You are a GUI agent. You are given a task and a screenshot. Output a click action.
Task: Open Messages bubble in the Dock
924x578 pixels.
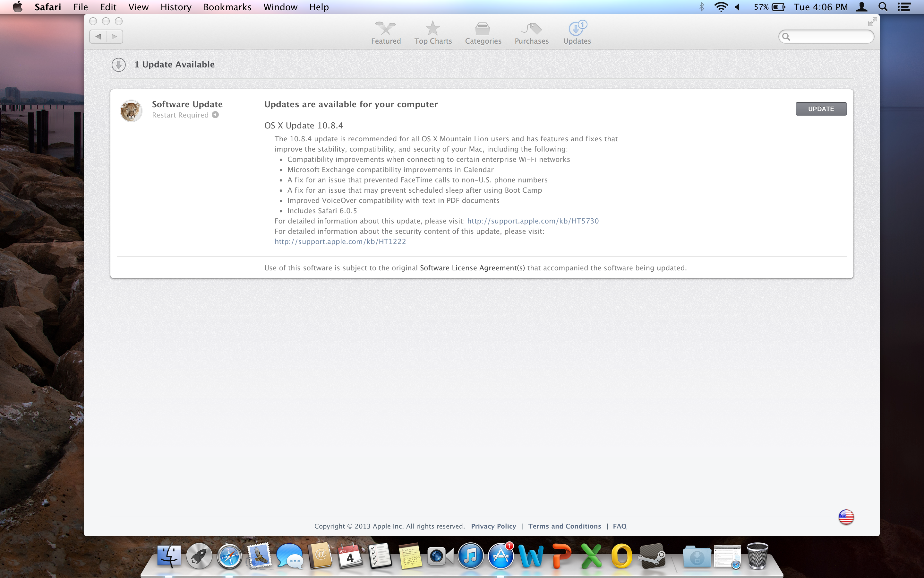coord(289,556)
